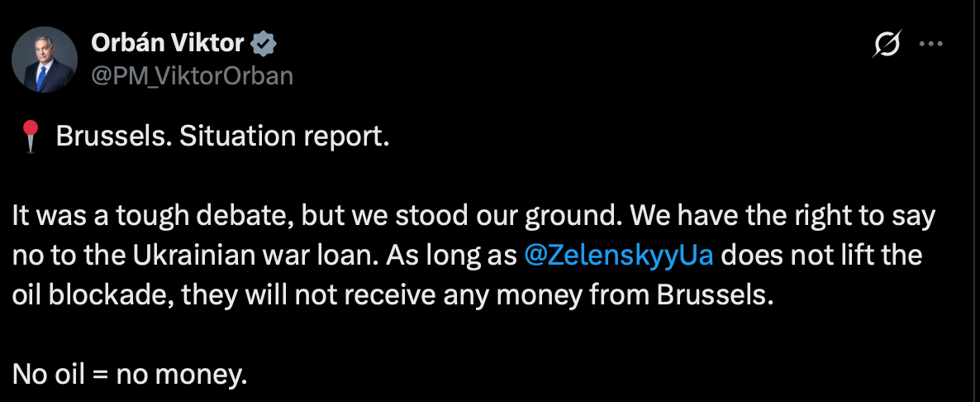Click the word "Brussels" in the first line
This screenshot has width=980, height=402.
[x=102, y=136]
